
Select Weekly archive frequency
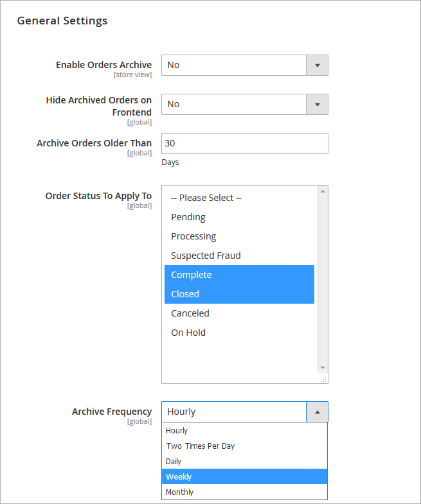click(x=179, y=477)
